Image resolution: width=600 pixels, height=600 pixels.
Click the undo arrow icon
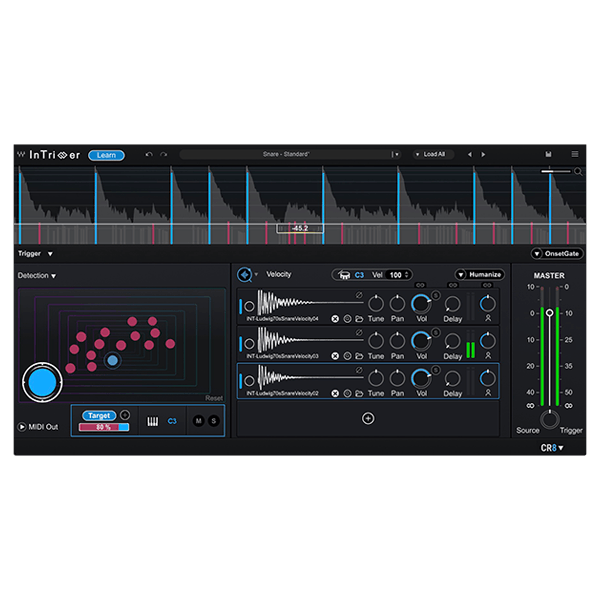(x=149, y=155)
